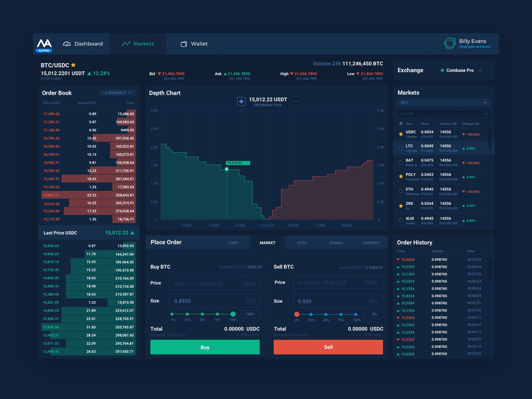The width and height of the screenshot is (532, 399).
Task: Select the SIGNAL order tab
Action: (336, 243)
